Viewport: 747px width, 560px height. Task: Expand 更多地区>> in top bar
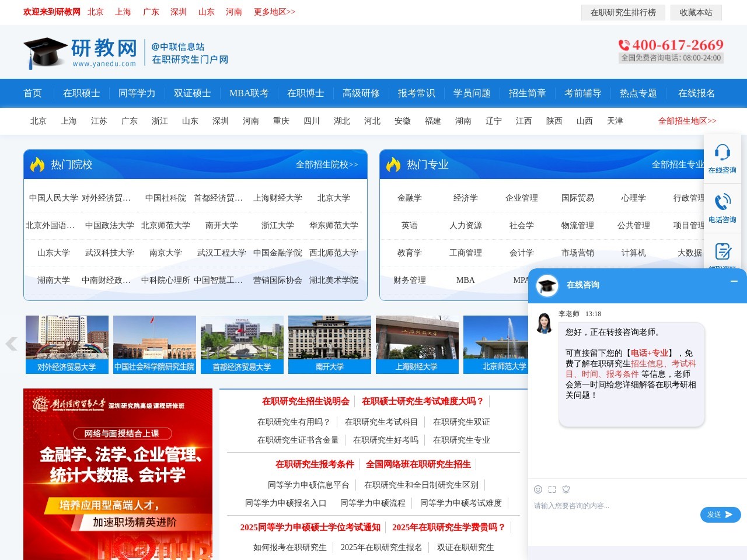(x=275, y=12)
